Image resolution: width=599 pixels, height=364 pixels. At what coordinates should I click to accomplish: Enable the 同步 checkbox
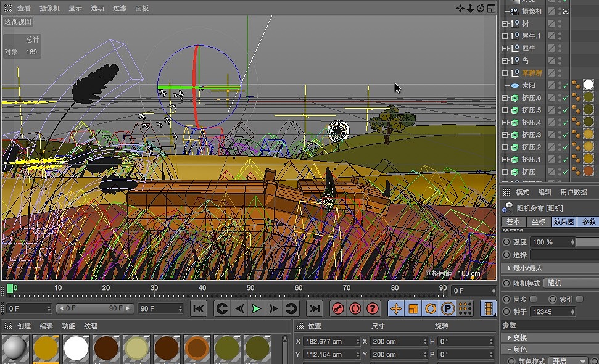click(x=533, y=299)
